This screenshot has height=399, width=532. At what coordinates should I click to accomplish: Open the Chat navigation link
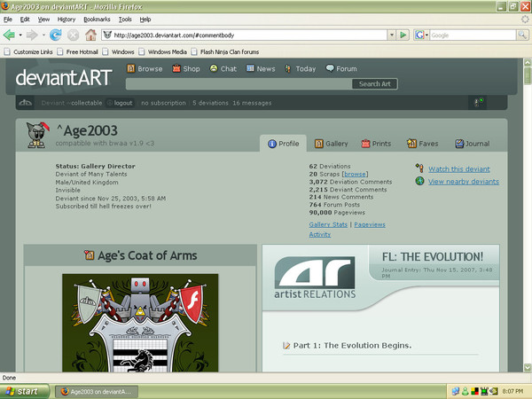point(223,68)
